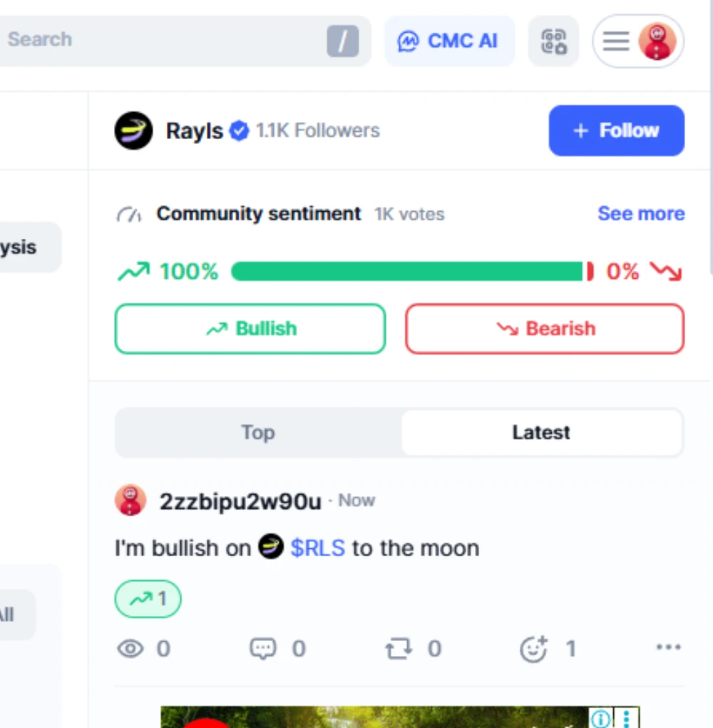Image resolution: width=713 pixels, height=728 pixels.
Task: Click the Rayls logo avatar
Action: point(133,130)
